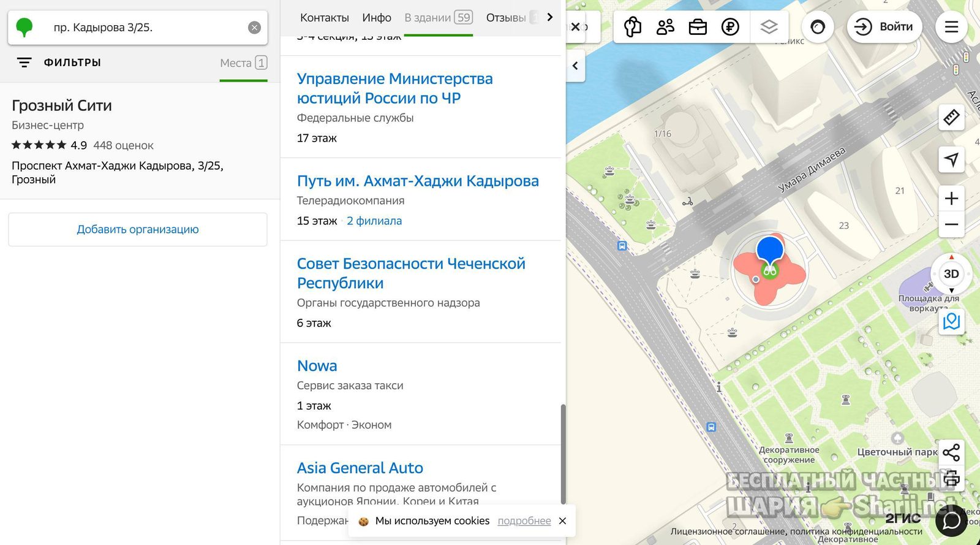Click the navigation route arrow icon

click(x=951, y=159)
